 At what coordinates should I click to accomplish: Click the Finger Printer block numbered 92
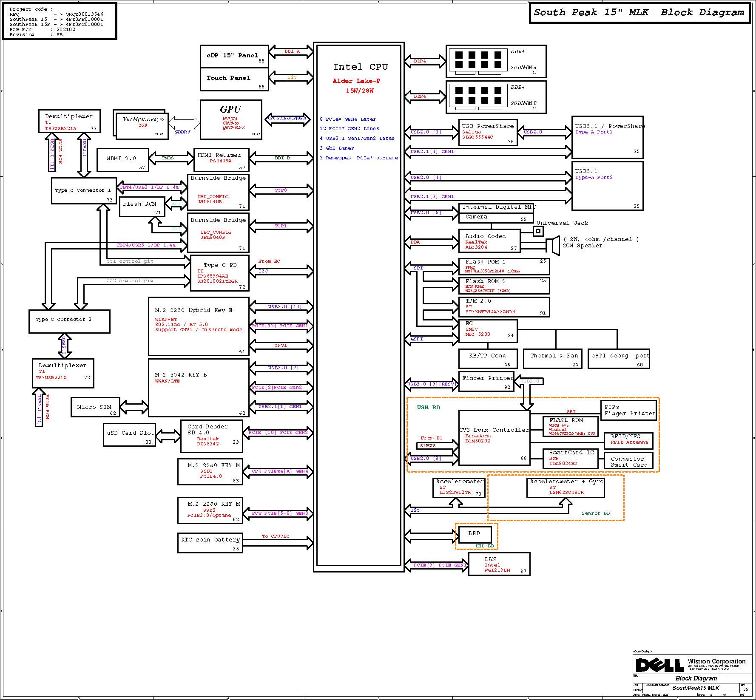click(486, 381)
